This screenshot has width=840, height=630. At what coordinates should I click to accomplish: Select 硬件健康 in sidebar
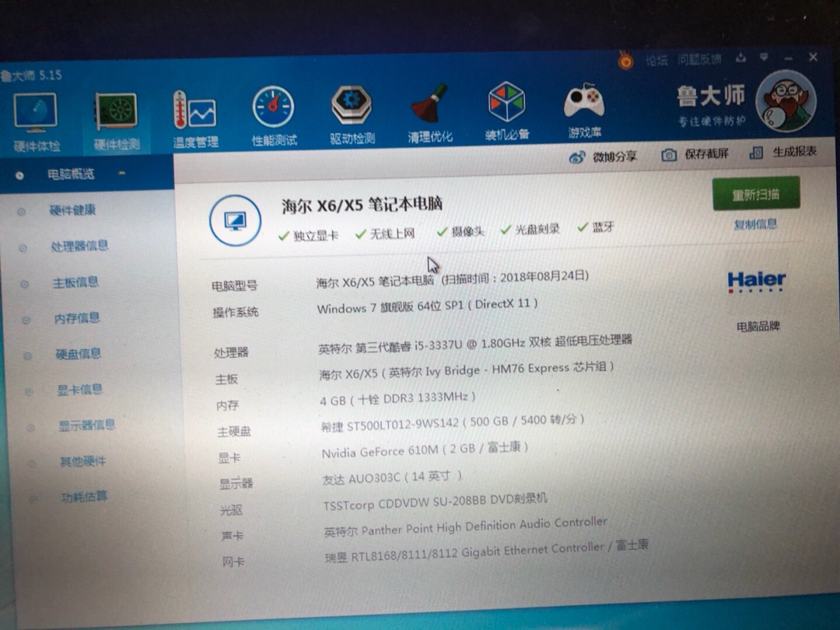coord(73,210)
